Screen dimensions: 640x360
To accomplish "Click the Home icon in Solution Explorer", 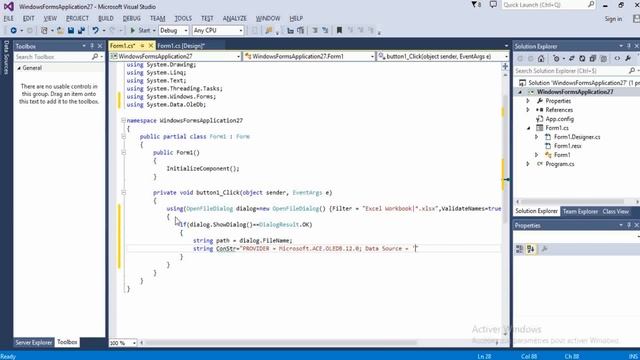I will pyautogui.click(x=541, y=59).
